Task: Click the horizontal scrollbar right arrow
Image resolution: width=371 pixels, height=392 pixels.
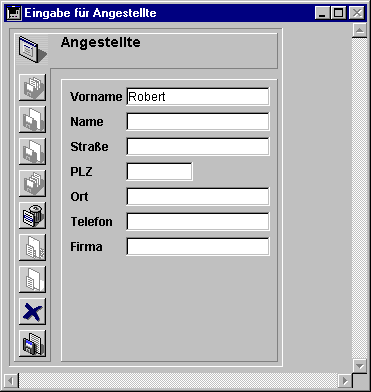Action: point(345,380)
